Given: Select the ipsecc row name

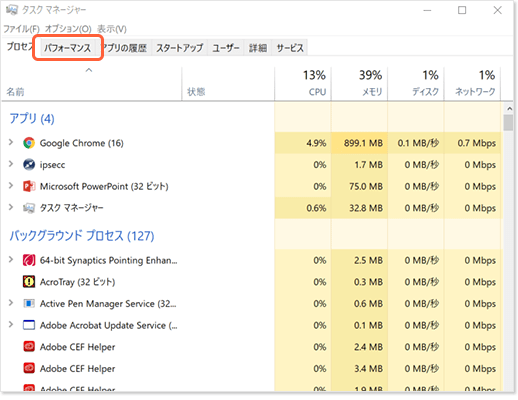Looking at the screenshot, I should tap(52, 165).
